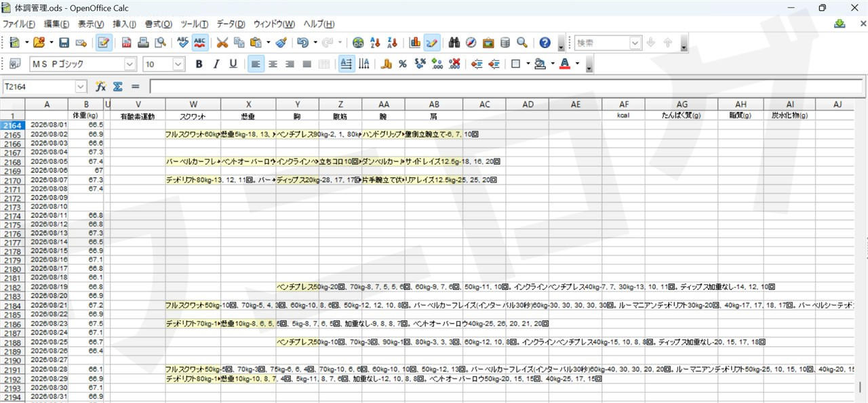Open the Function Wizard icon
The image size is (868, 403).
click(100, 87)
